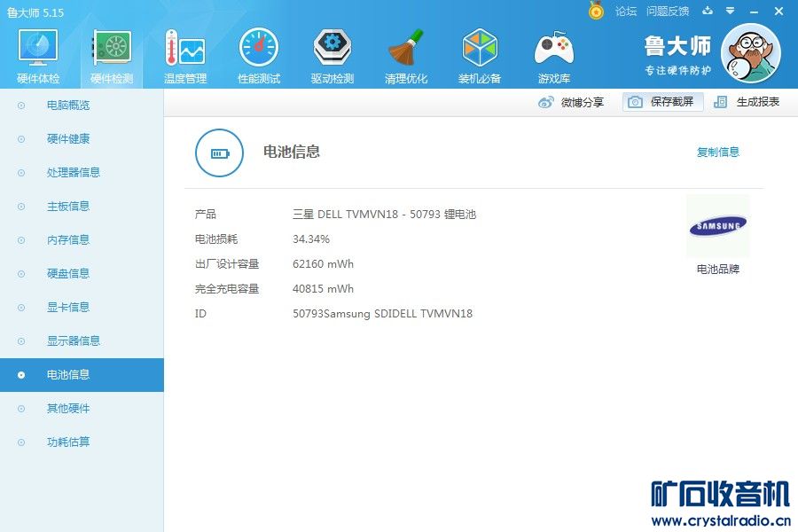This screenshot has width=798, height=532.
Task: Click the Samsung battery brand logo
Action: (717, 225)
